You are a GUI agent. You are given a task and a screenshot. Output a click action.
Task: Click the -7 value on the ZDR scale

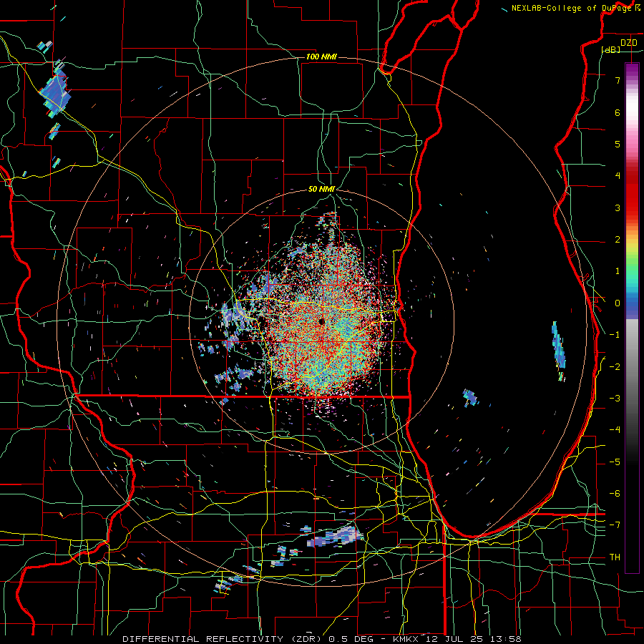615,525
